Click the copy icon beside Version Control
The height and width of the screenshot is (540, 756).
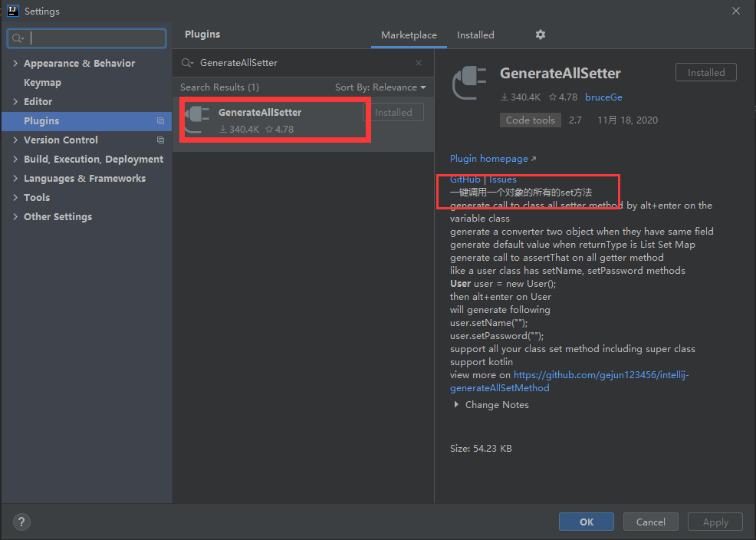[160, 140]
